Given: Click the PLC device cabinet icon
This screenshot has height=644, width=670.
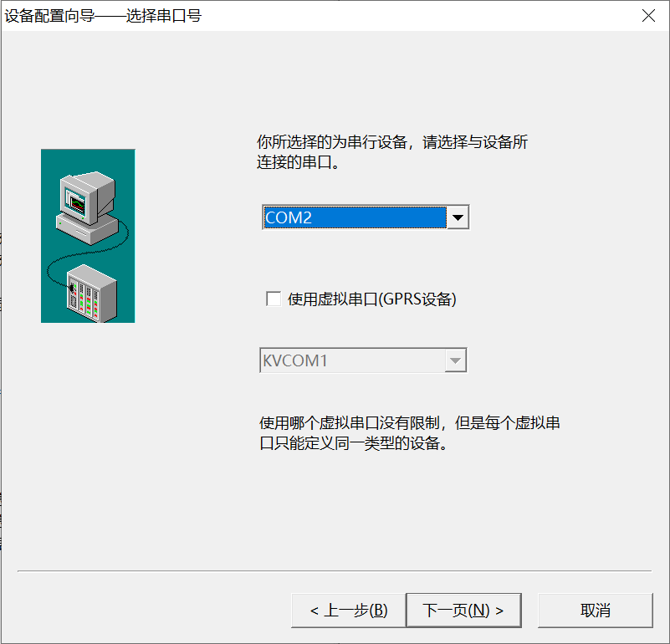Looking at the screenshot, I should (x=90, y=293).
